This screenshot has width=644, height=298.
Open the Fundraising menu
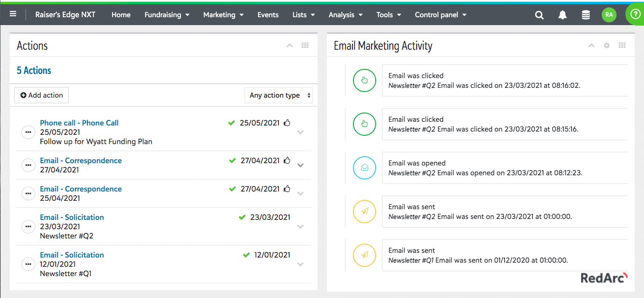167,15
